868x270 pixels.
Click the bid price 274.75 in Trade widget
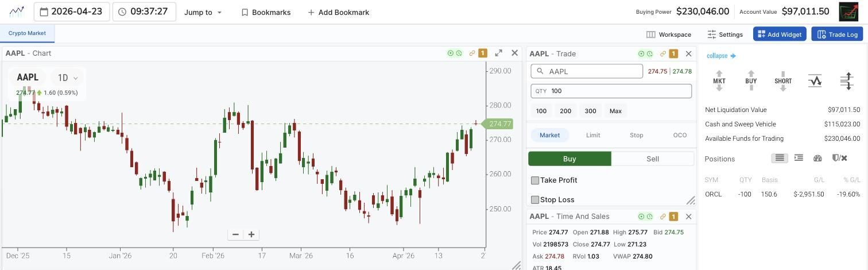[657, 71]
